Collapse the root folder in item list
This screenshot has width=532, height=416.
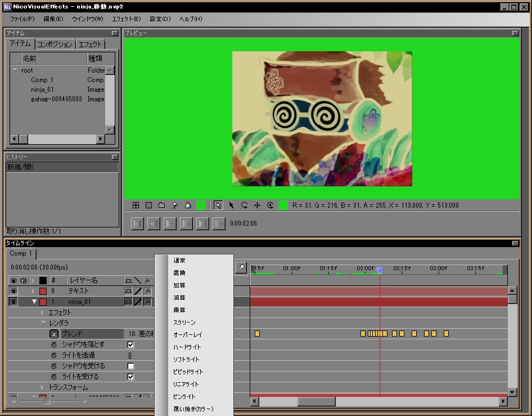pyautogui.click(x=15, y=70)
